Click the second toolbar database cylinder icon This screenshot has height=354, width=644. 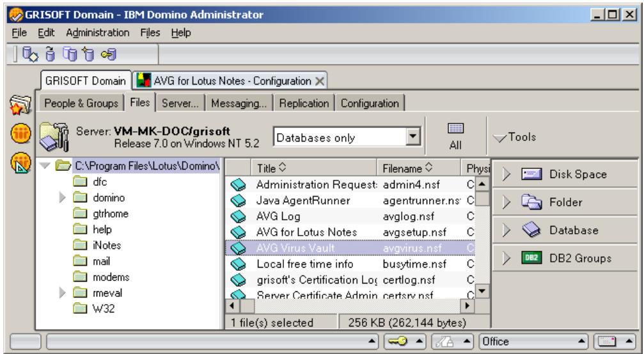pos(50,54)
